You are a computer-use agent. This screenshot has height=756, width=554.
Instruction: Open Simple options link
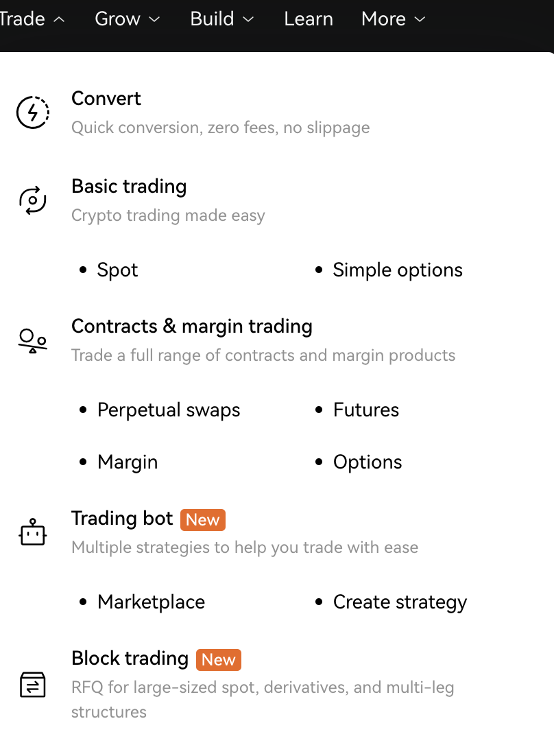tap(398, 270)
